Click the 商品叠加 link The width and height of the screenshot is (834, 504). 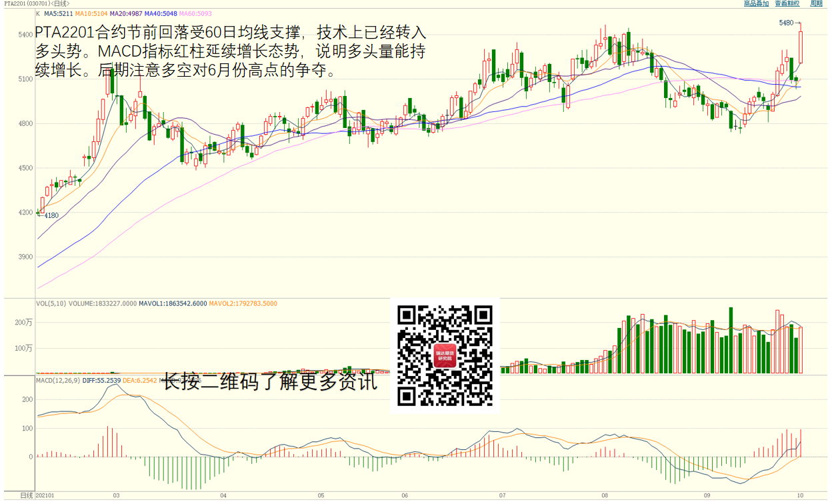(756, 3)
